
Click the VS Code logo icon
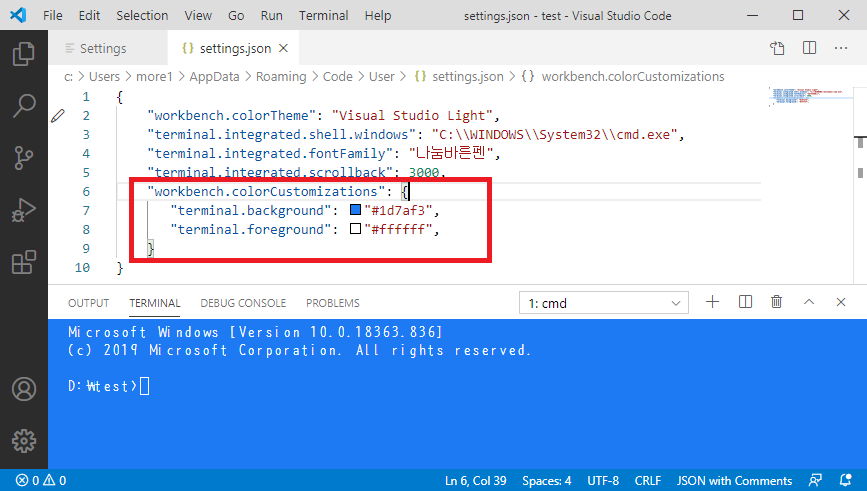(x=18, y=15)
